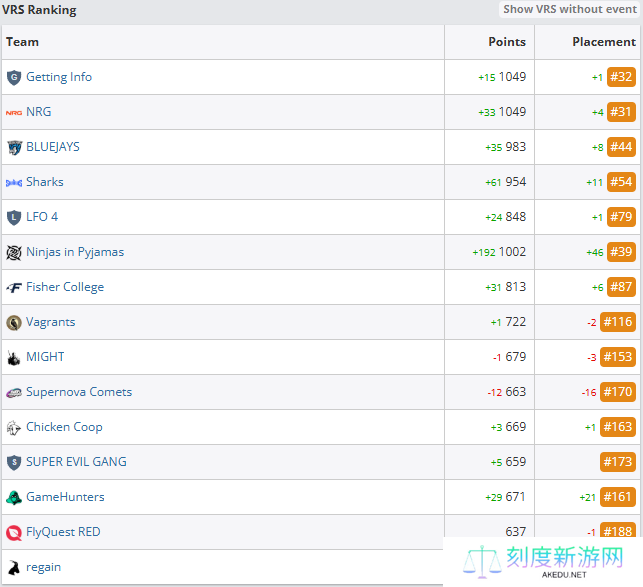This screenshot has height=587, width=643.
Task: Click the Points column header
Action: (507, 42)
